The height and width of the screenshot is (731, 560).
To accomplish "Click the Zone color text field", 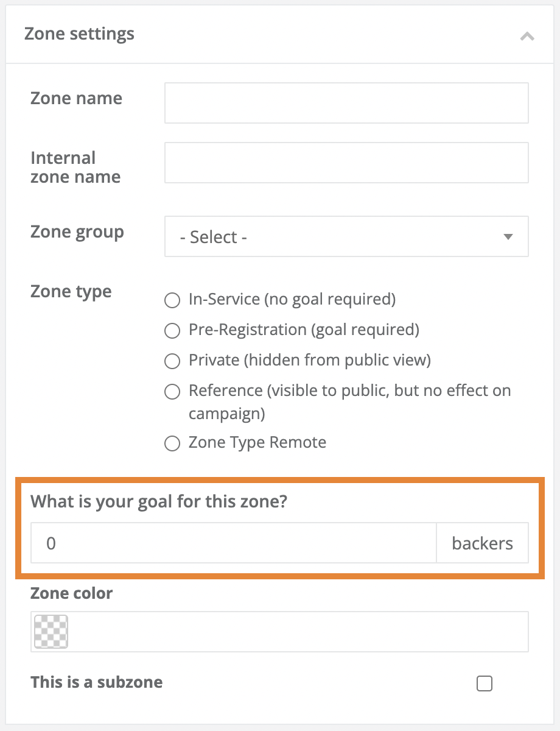I will pos(297,632).
